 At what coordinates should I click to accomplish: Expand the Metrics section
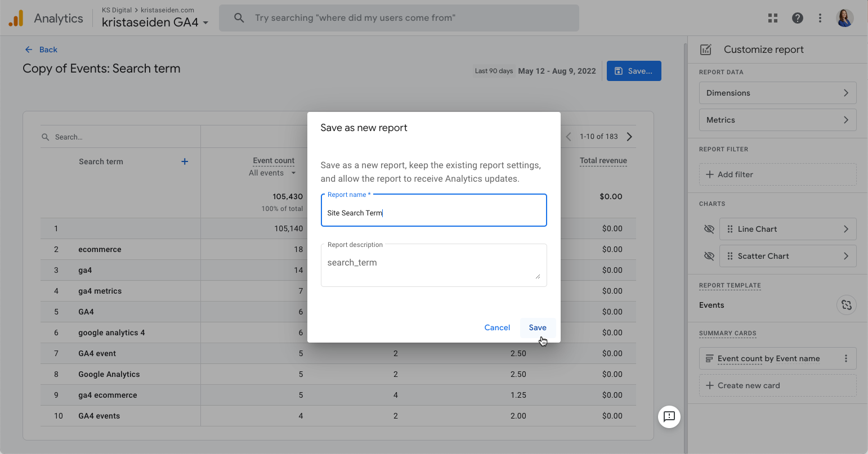tap(777, 120)
